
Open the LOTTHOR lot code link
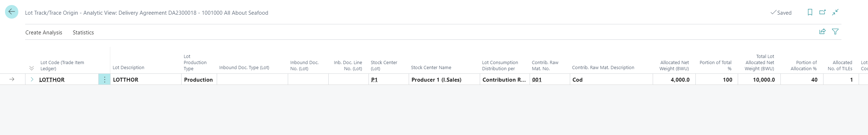point(52,80)
